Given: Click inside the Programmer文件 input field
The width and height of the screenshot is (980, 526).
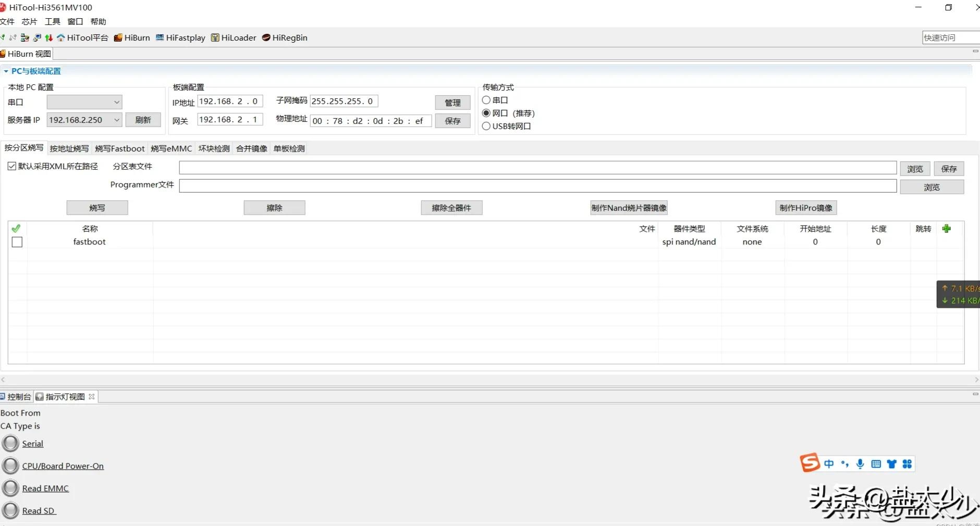Looking at the screenshot, I should tap(537, 186).
